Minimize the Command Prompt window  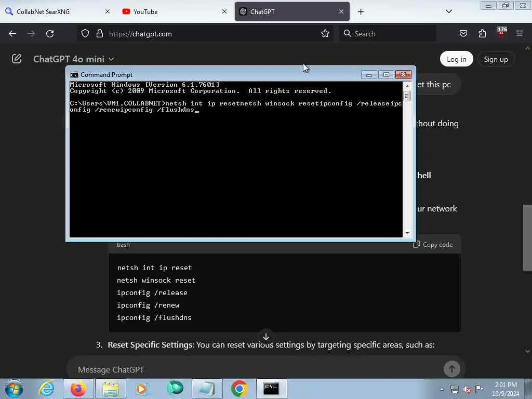point(369,75)
